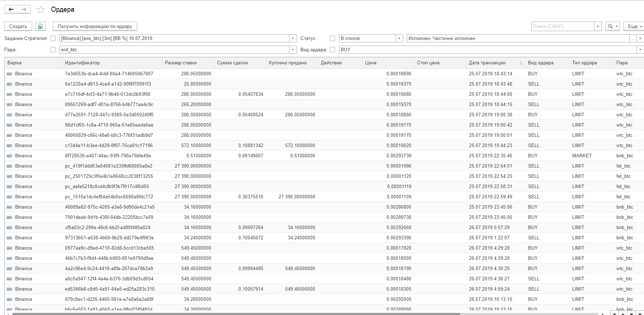
Task: Open the В списке comparison type dropdown
Action: click(x=399, y=39)
